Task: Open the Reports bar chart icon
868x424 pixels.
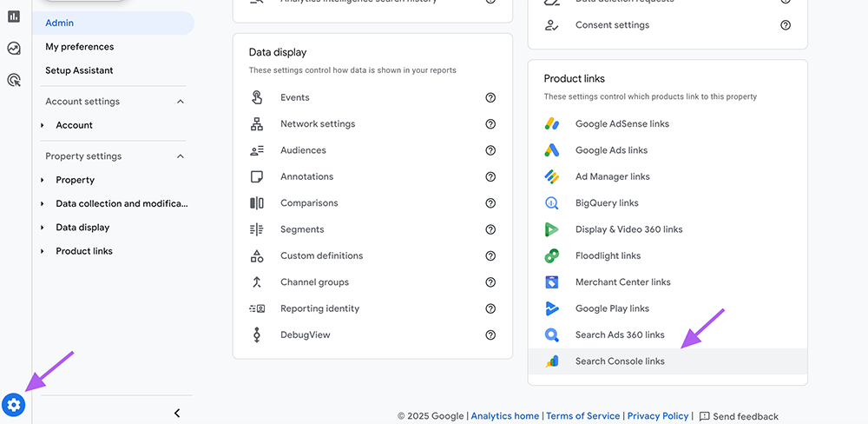Action: pos(14,17)
